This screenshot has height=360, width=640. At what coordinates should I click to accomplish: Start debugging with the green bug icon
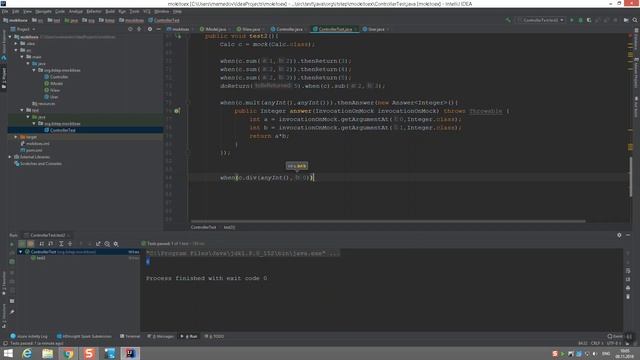580,20
